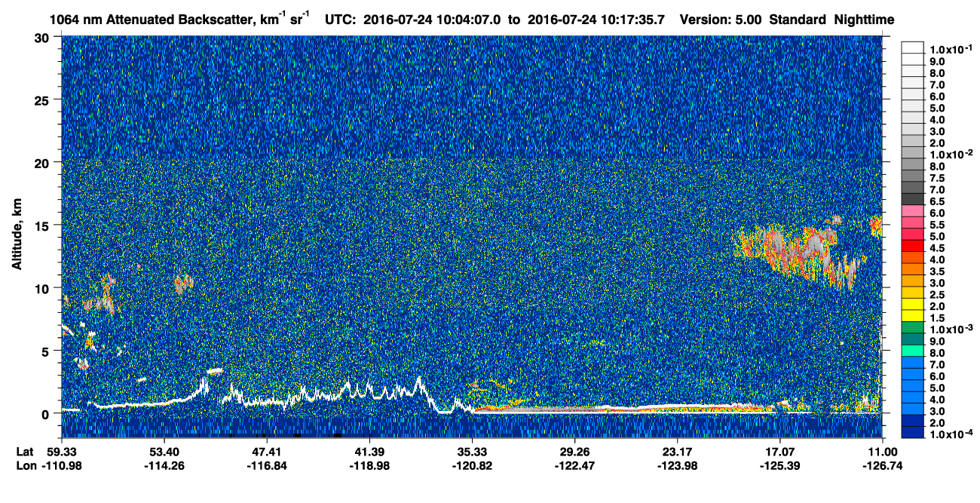Image resolution: width=980 pixels, height=503 pixels.
Task: Click the 'Lat' row label
Action: (23, 452)
